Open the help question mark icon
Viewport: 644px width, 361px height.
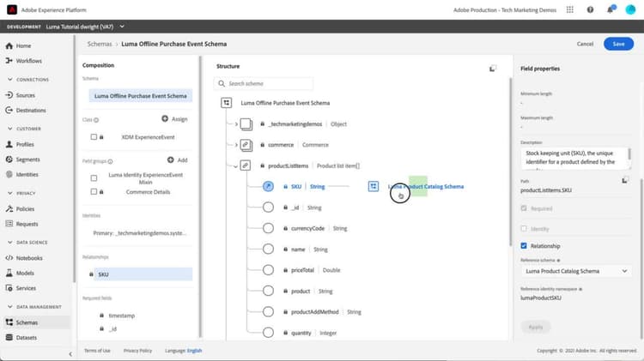(x=590, y=9)
